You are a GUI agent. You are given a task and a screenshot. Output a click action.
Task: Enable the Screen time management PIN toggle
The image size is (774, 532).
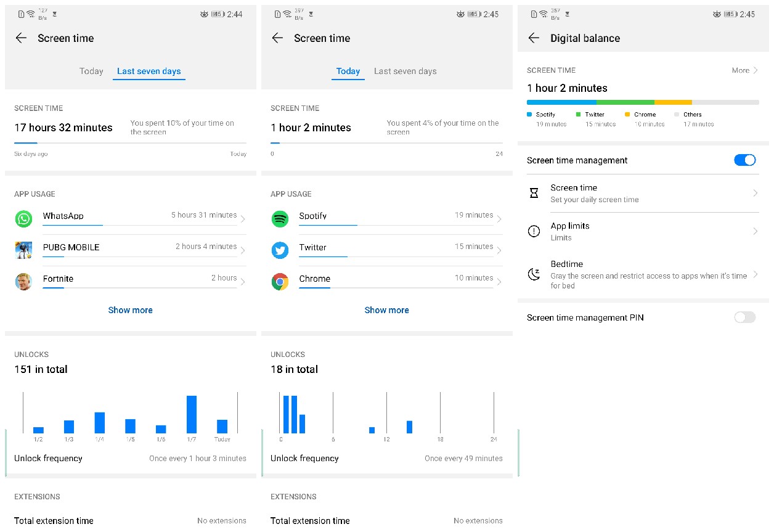point(744,317)
